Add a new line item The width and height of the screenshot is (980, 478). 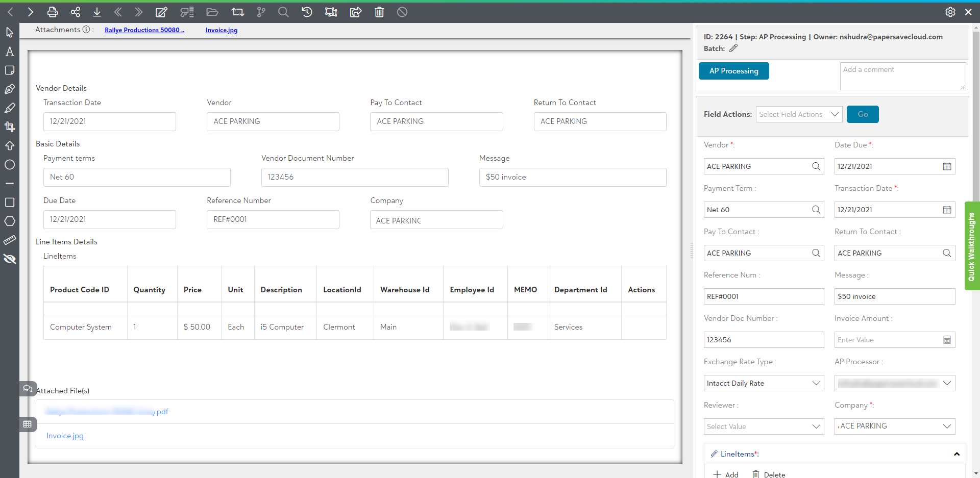coord(725,474)
